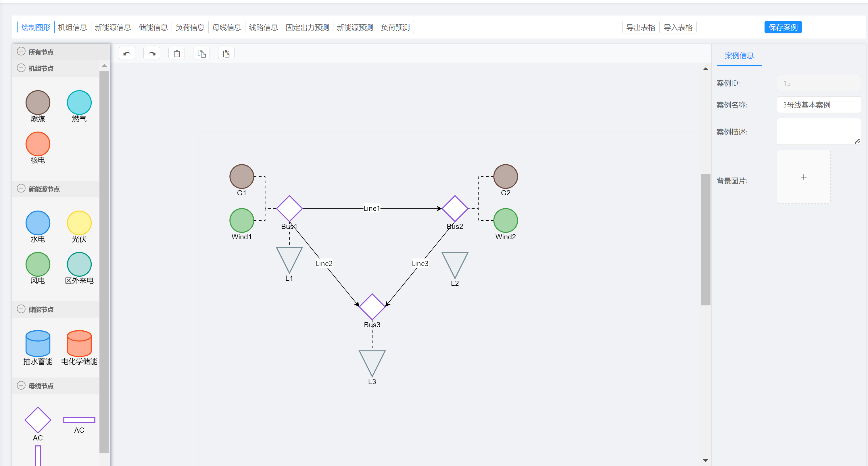Image resolution: width=868 pixels, height=466 pixels.
Task: Collapse the 母线节点 section
Action: coord(21,386)
